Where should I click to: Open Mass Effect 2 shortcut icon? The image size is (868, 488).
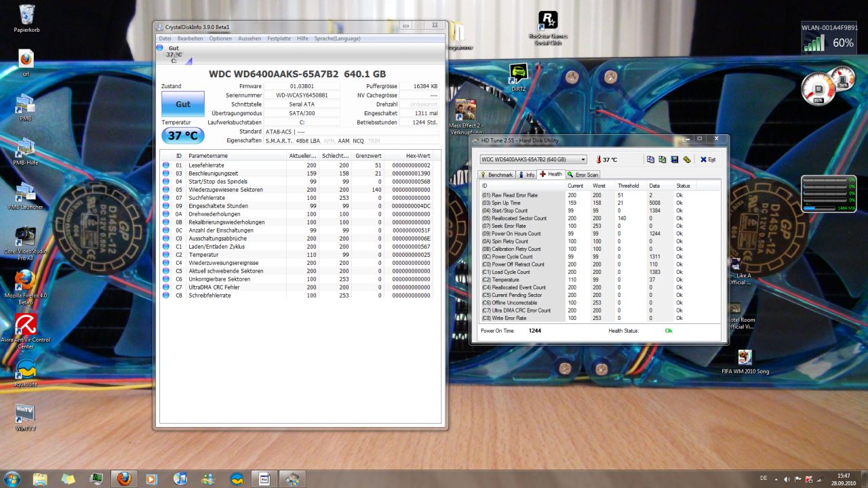[x=465, y=115]
